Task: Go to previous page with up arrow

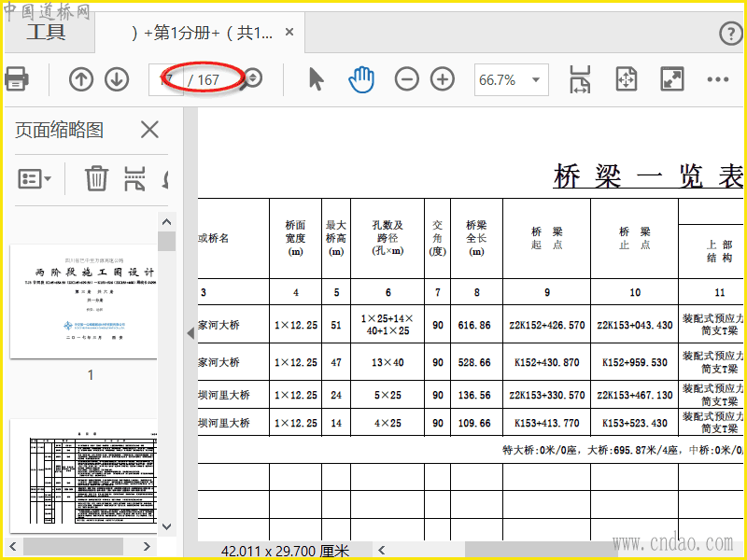Action: pos(81,79)
